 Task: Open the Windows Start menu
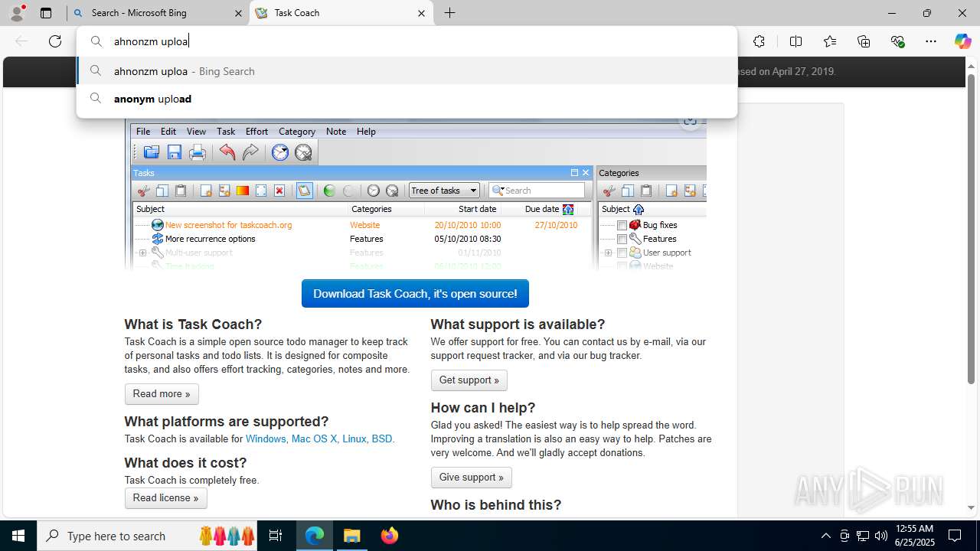(18, 536)
